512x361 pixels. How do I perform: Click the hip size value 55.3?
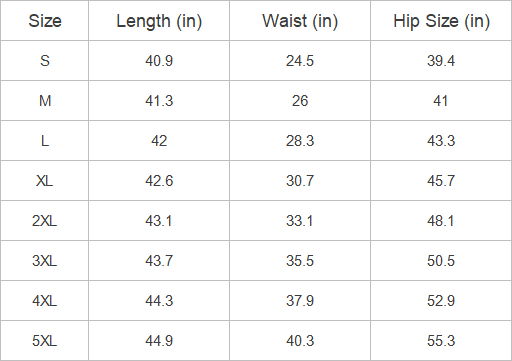[441, 341]
